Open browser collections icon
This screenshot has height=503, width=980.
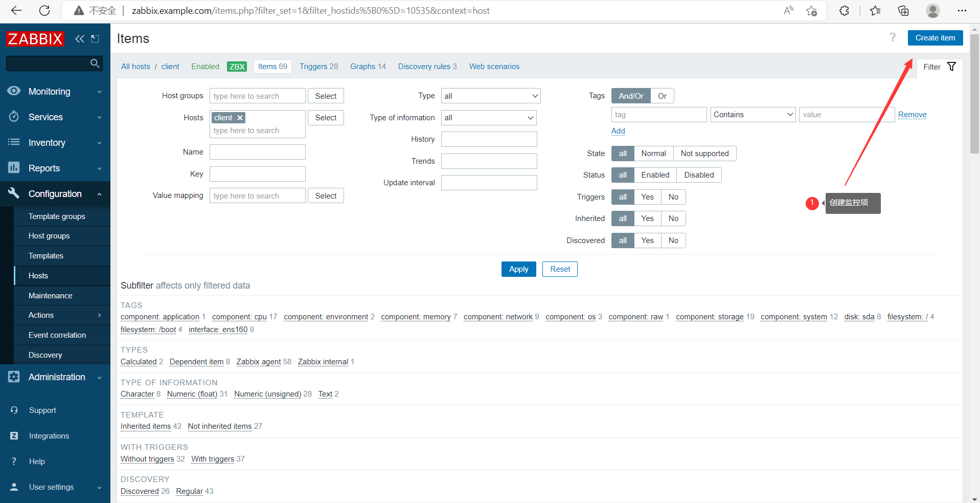coord(903,11)
